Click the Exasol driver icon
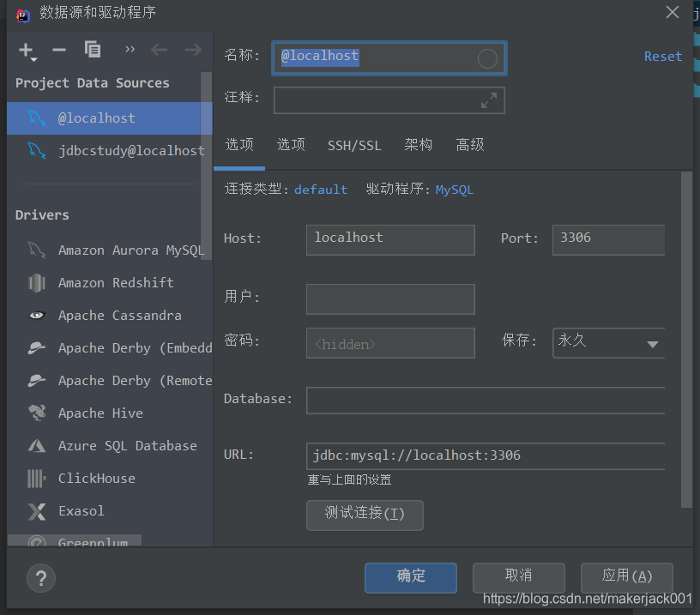 pos(36,510)
